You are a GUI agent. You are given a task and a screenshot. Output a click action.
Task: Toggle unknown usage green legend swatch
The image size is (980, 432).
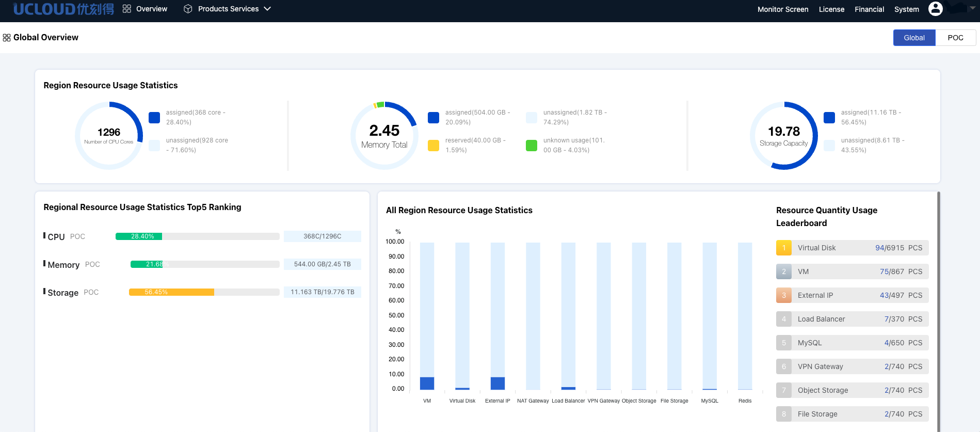coord(532,146)
